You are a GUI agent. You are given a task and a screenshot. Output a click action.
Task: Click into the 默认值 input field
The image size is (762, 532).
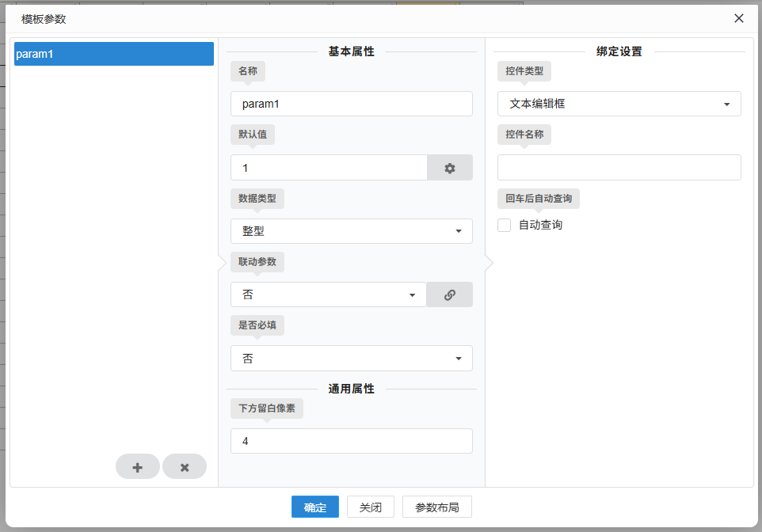pos(329,168)
